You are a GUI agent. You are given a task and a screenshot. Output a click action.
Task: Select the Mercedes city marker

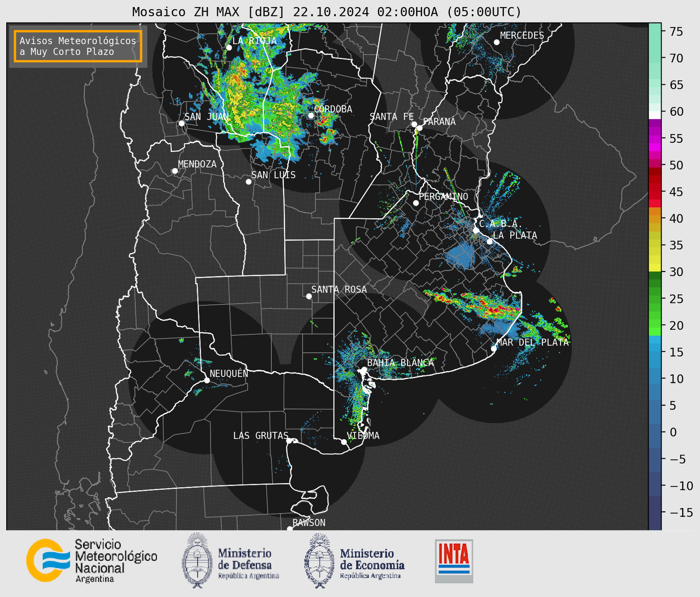[497, 42]
